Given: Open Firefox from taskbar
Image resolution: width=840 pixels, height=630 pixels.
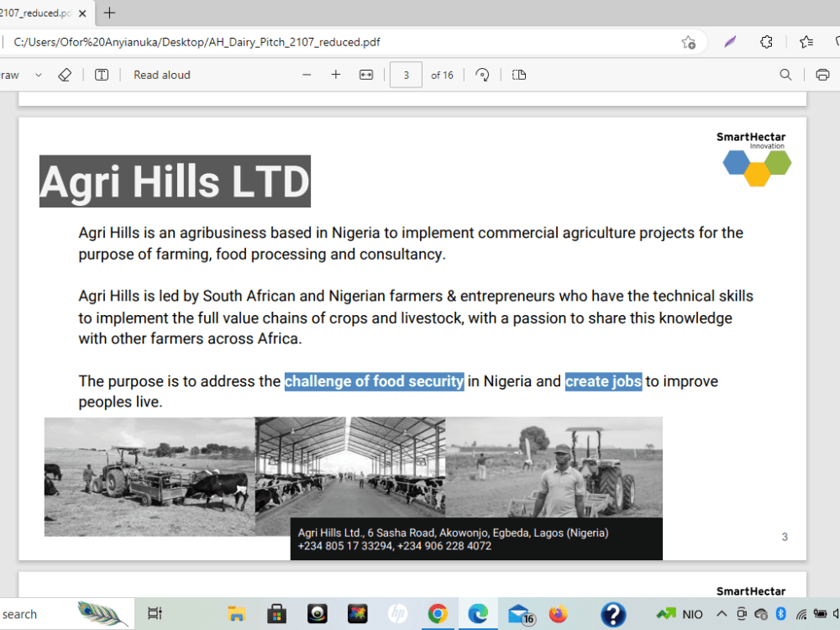Looking at the screenshot, I should tap(559, 614).
